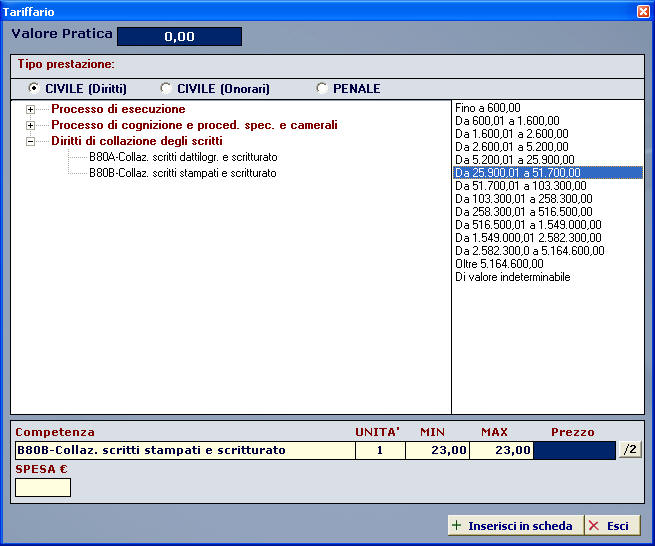Collapse Diritti di collazione degli scritti node

coord(30,141)
